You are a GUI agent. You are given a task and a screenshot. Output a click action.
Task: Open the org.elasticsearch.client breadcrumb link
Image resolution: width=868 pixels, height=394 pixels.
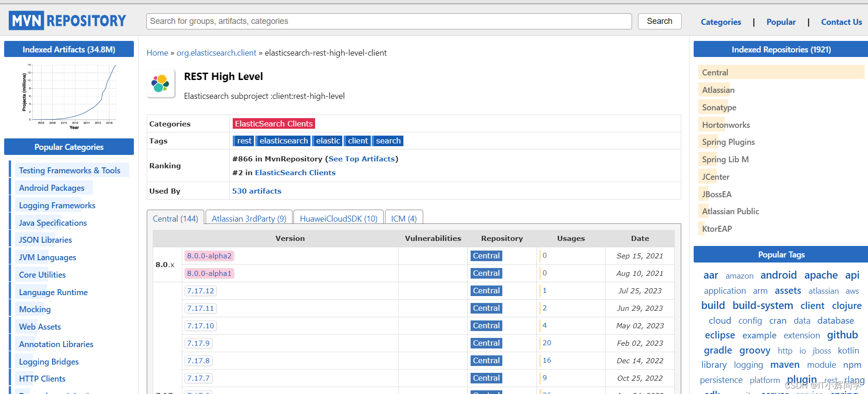point(216,53)
